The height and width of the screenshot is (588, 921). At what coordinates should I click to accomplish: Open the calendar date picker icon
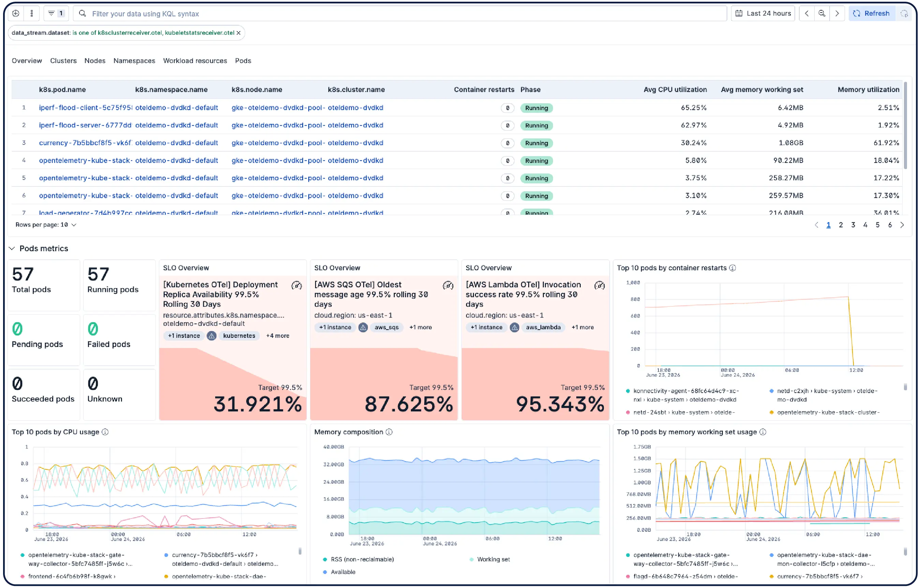pyautogui.click(x=739, y=13)
